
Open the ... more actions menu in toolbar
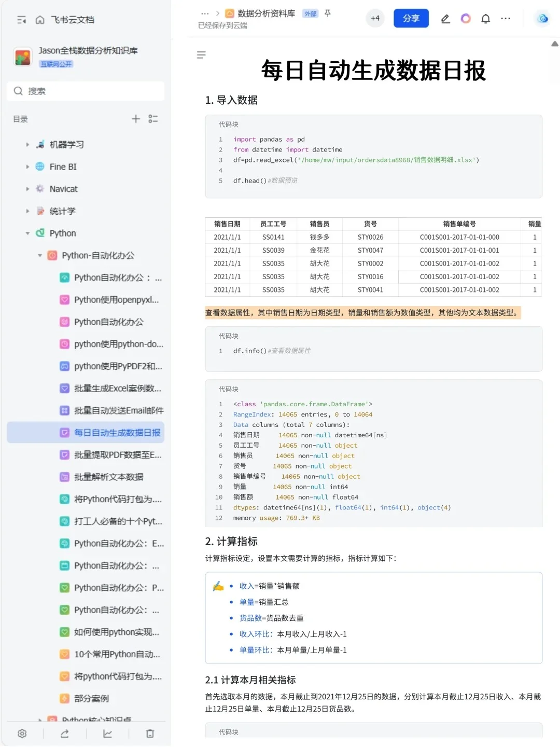pyautogui.click(x=506, y=18)
